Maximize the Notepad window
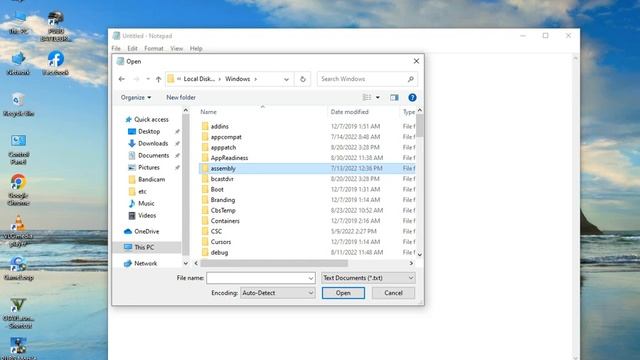The image size is (640, 360). tap(545, 36)
